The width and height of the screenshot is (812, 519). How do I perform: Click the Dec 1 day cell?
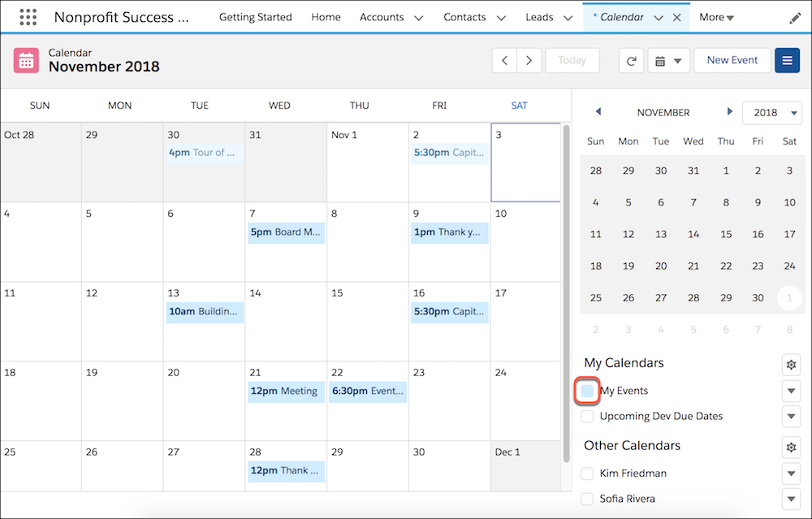point(525,465)
